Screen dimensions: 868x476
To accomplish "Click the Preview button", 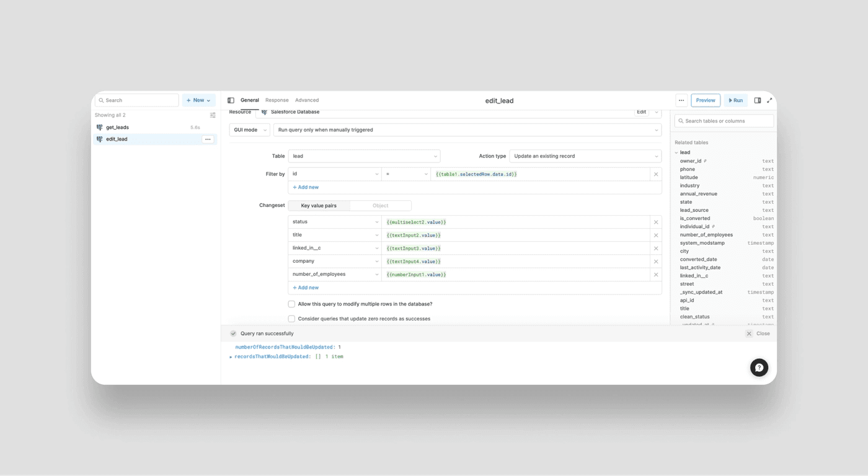I will tap(705, 100).
